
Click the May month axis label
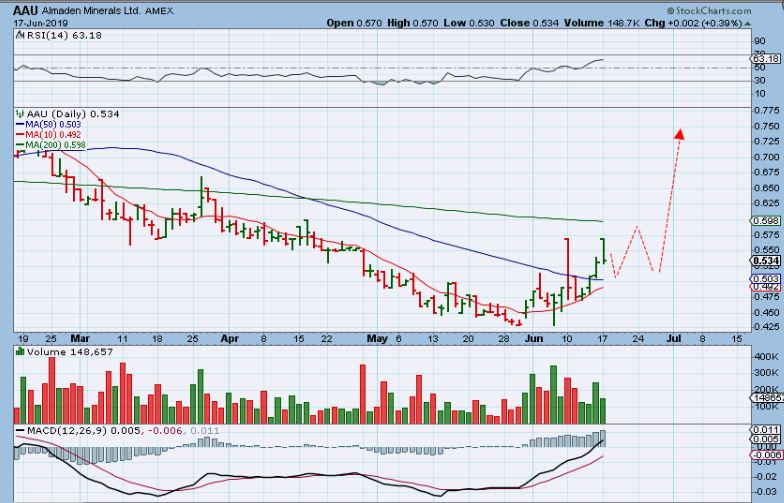coord(377,338)
